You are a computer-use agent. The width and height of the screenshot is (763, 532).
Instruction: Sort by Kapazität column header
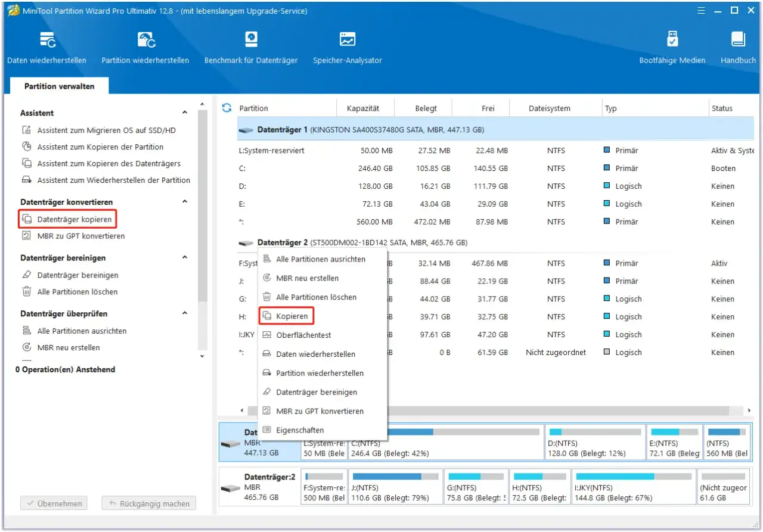pyautogui.click(x=362, y=108)
